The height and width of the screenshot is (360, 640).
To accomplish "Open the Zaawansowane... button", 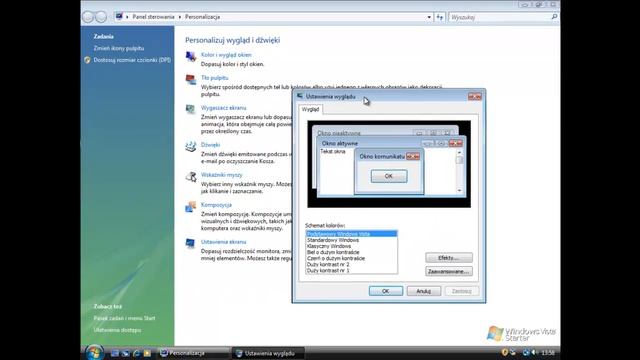I will tap(449, 271).
